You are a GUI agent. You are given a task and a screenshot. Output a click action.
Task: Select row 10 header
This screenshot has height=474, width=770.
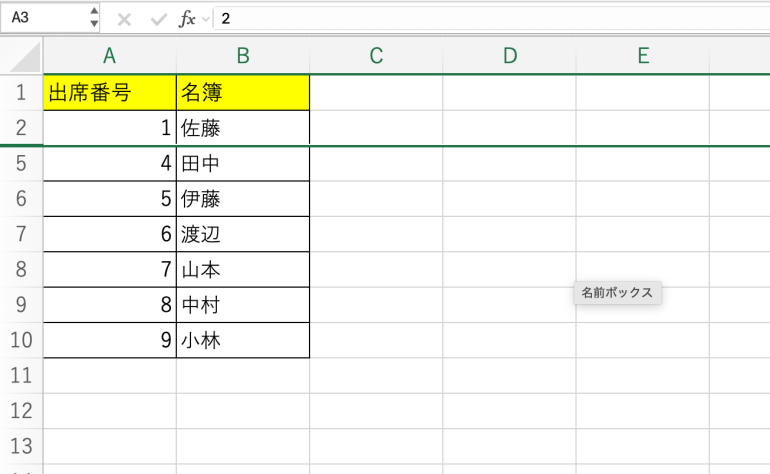point(21,340)
